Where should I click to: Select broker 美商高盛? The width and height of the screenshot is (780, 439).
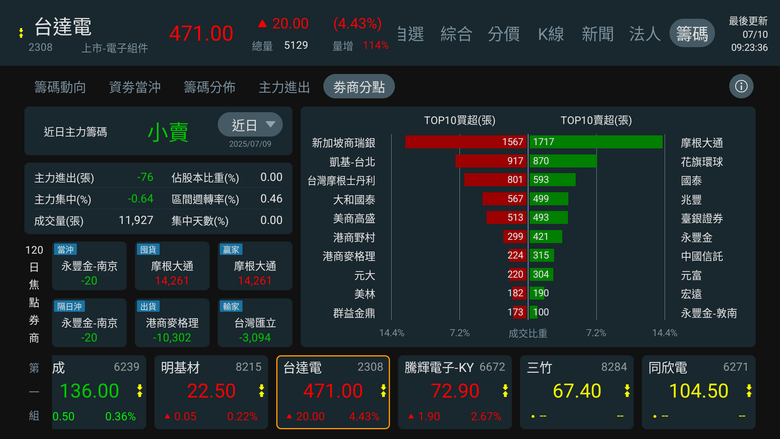pyautogui.click(x=354, y=219)
